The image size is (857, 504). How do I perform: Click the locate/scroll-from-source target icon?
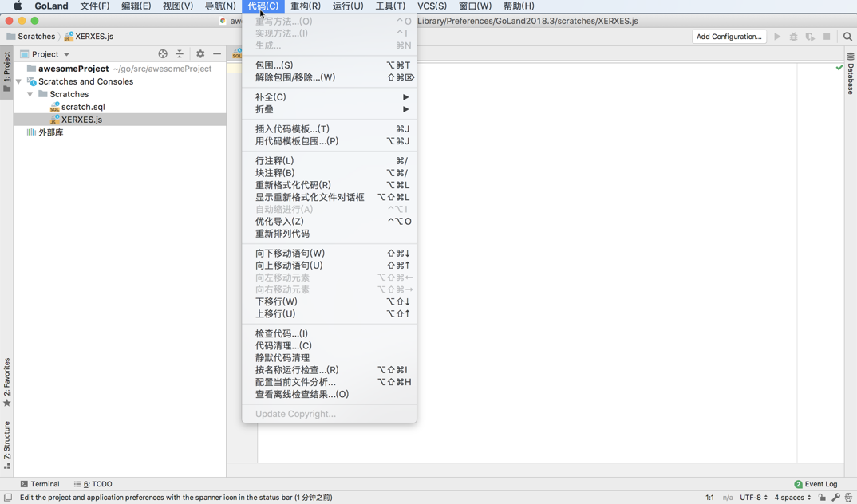pyautogui.click(x=162, y=54)
